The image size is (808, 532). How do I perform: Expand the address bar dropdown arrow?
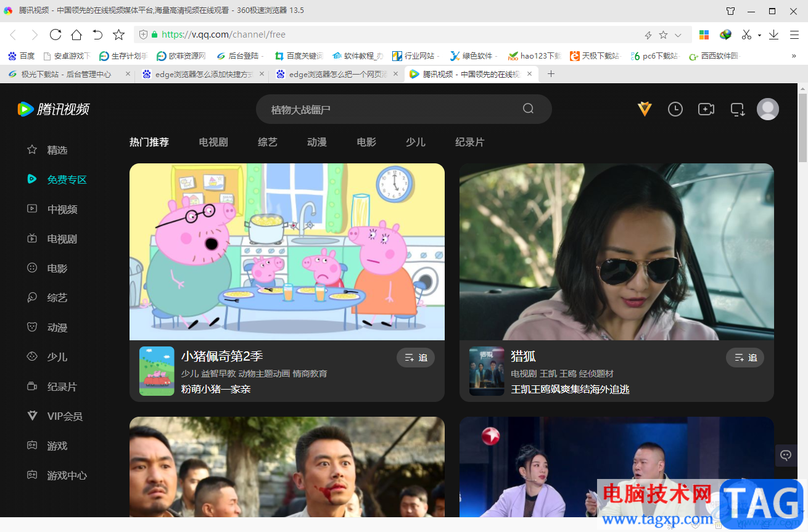pos(678,35)
